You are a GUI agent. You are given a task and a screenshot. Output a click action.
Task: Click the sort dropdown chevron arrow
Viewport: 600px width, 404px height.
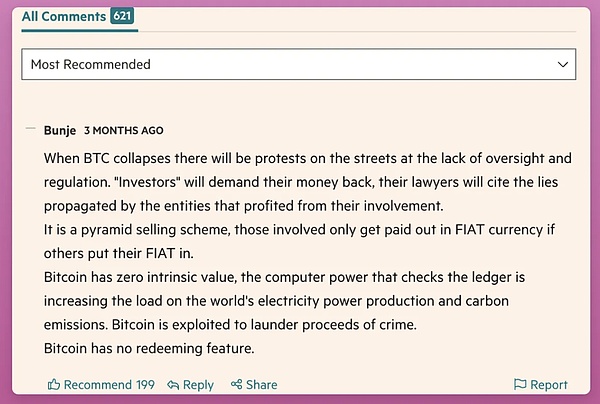(x=563, y=64)
